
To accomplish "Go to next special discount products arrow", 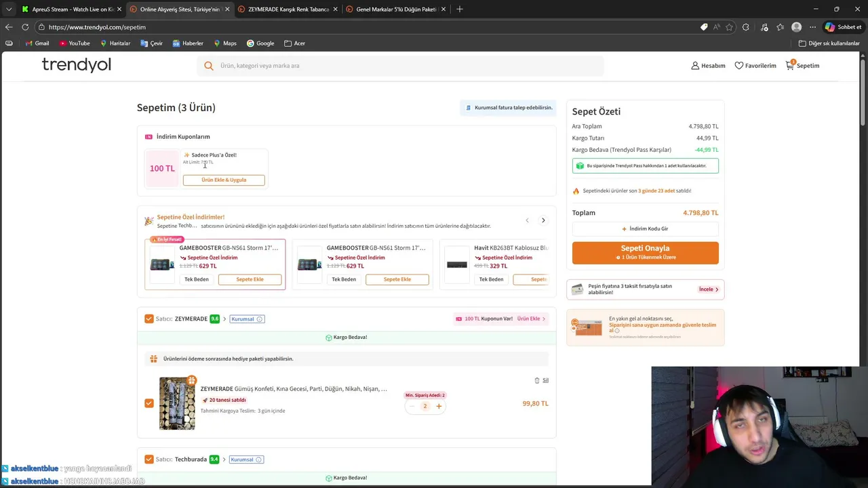I will [543, 220].
